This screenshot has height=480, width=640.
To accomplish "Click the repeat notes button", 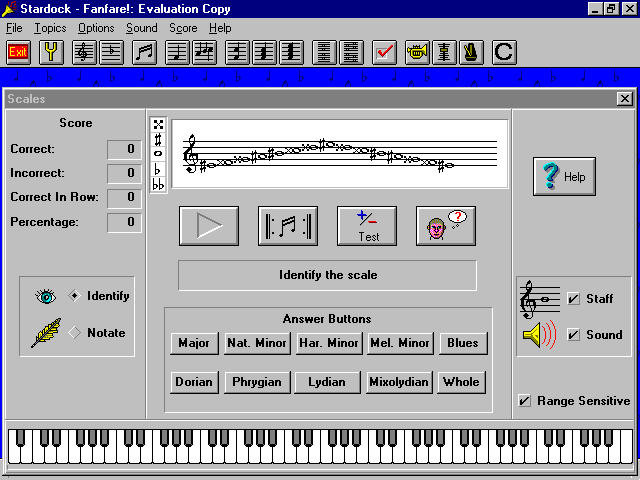I will click(x=288, y=226).
